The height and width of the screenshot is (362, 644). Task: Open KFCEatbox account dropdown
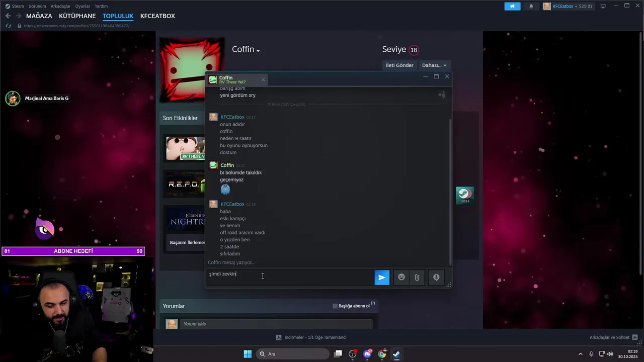565,6
